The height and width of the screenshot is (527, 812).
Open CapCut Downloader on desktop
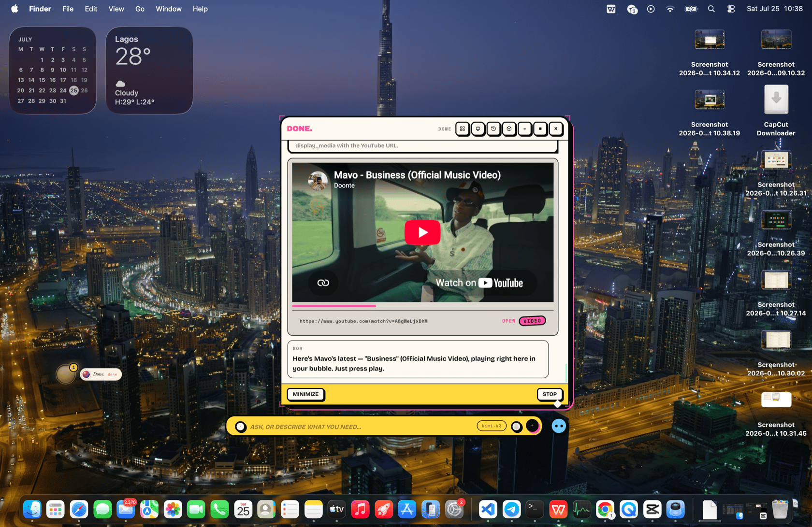pyautogui.click(x=776, y=110)
